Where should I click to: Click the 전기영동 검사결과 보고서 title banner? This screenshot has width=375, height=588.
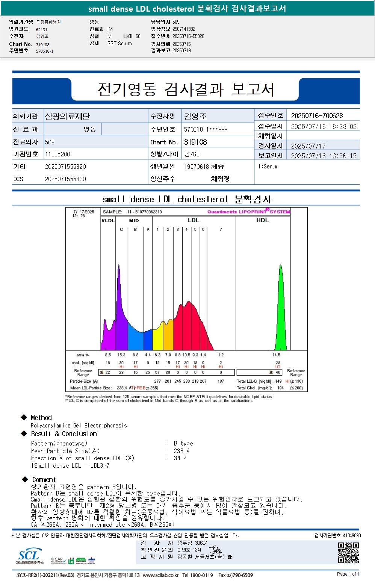pyautogui.click(x=186, y=89)
